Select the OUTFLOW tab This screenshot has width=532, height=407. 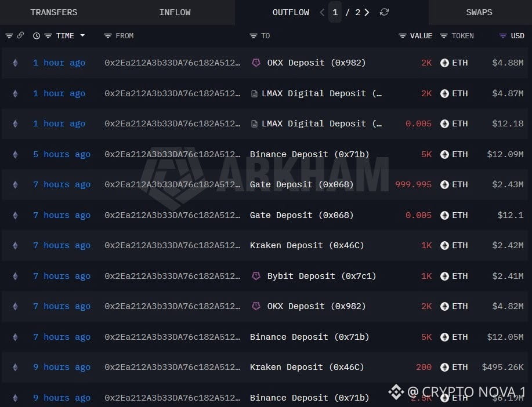point(291,12)
